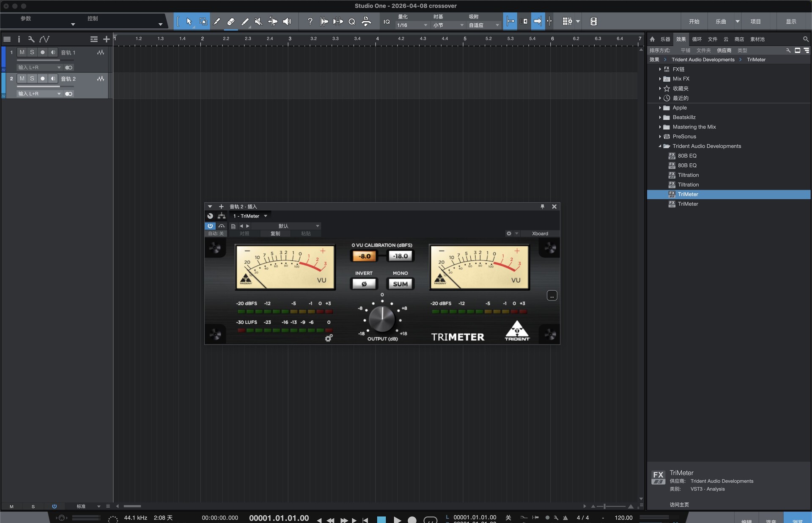Select the Eraser tool
Image resolution: width=812 pixels, height=523 pixels.
point(230,22)
